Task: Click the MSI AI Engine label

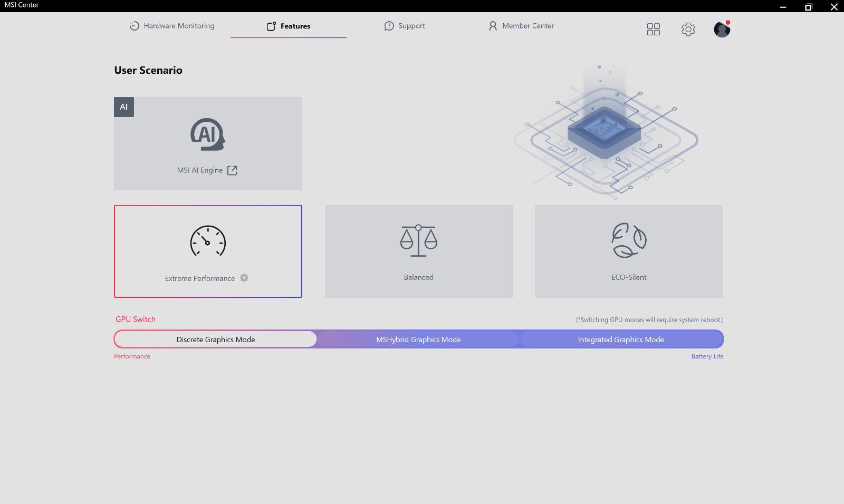Action: [x=200, y=170]
